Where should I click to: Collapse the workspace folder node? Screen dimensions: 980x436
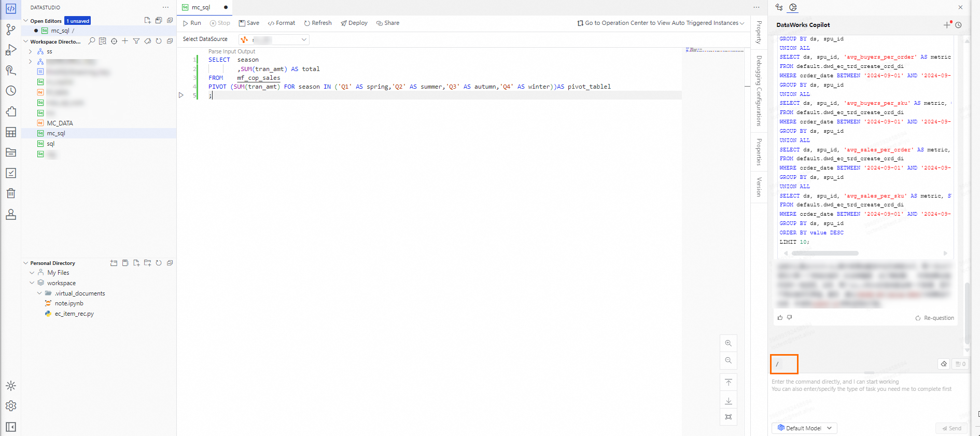pyautogui.click(x=32, y=283)
